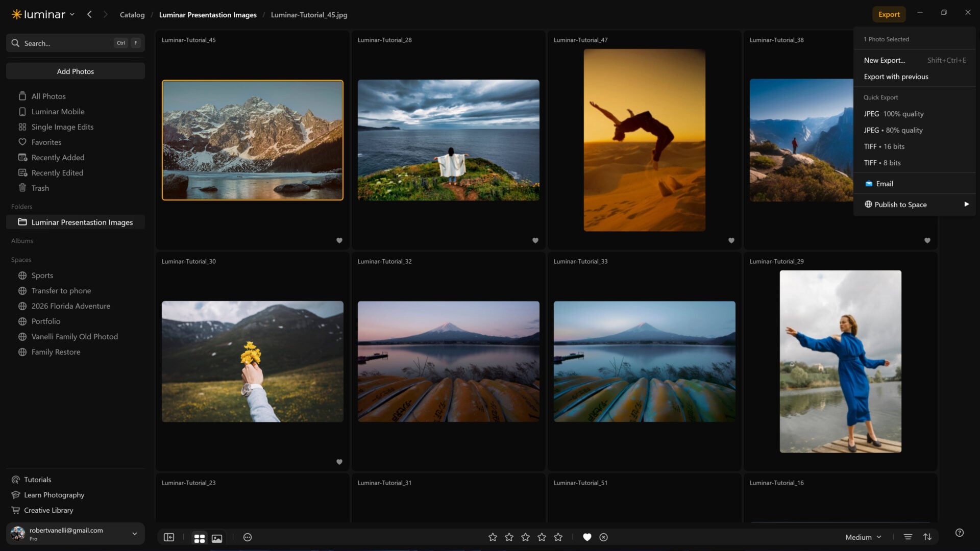Choose Email export option
This screenshot has height=551, width=980.
pos(914,184)
